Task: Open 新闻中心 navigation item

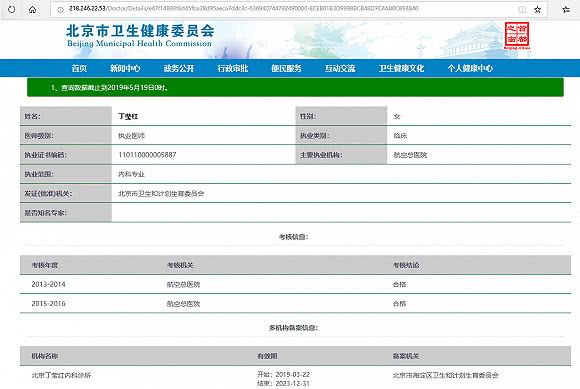Action: click(x=125, y=68)
